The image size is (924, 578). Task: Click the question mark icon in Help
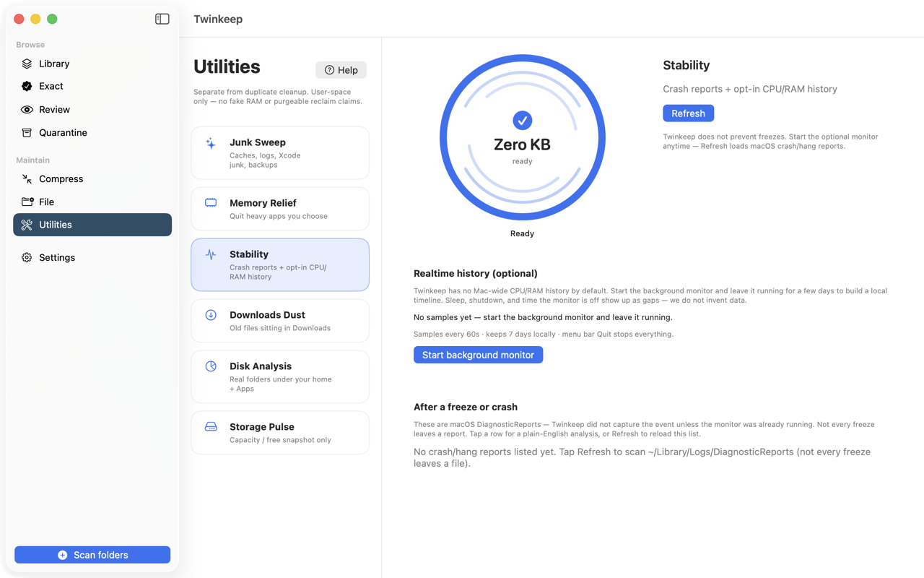point(329,70)
